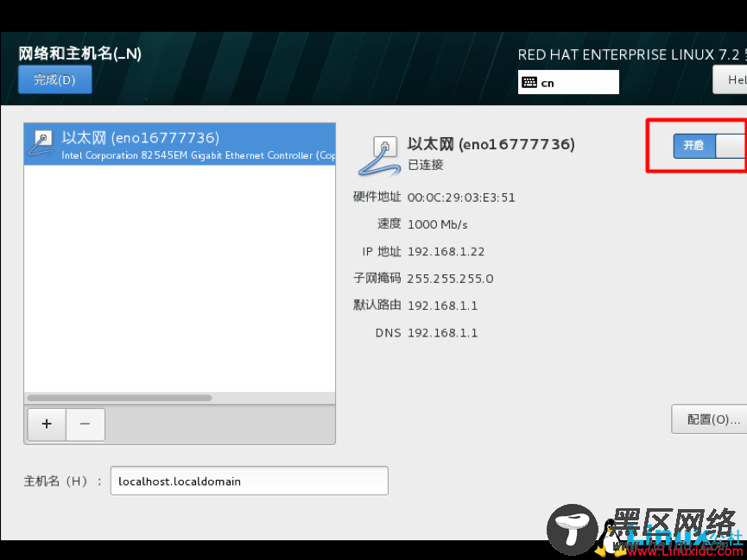The height and width of the screenshot is (560, 747).
Task: Click the ethernet icon in the device list
Action: (41, 144)
